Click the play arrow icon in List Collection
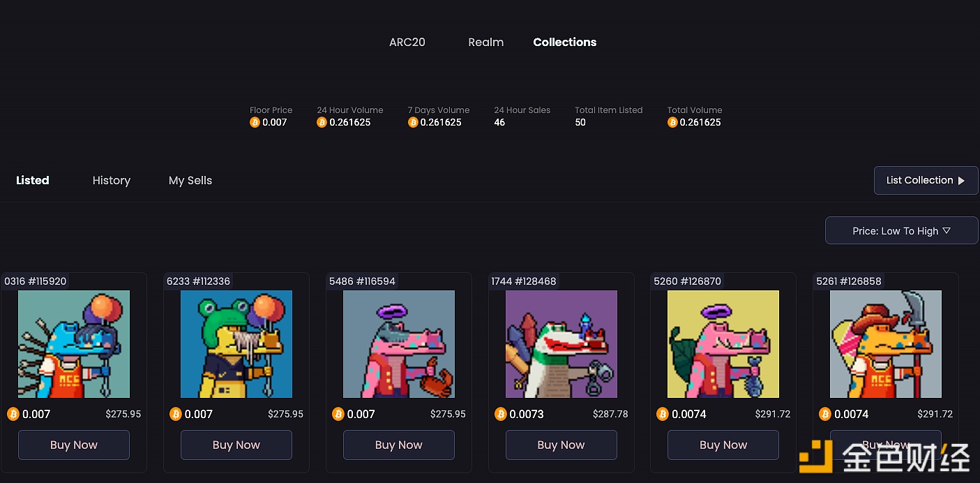Viewport: 980px width, 483px height. point(961,181)
